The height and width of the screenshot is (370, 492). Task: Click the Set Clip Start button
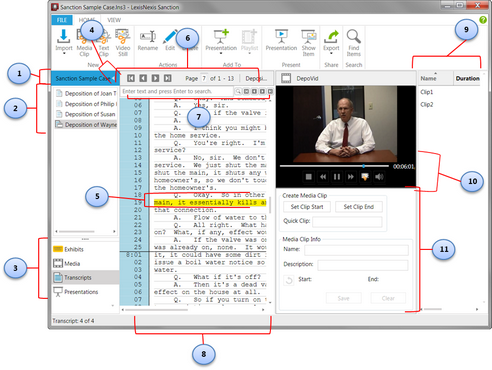tap(307, 207)
